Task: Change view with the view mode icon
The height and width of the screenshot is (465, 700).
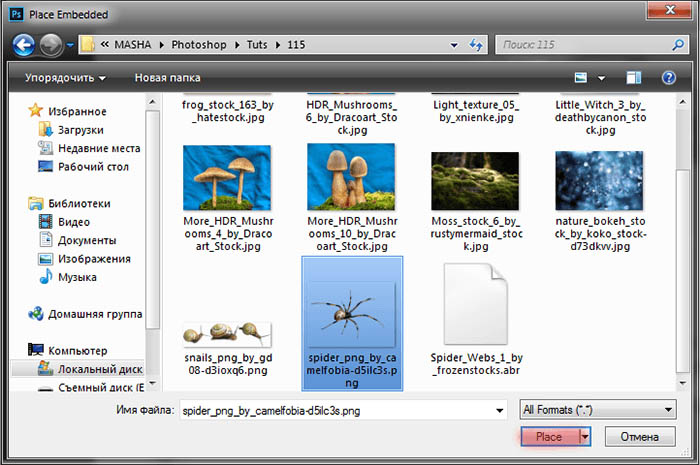Action: tap(580, 78)
